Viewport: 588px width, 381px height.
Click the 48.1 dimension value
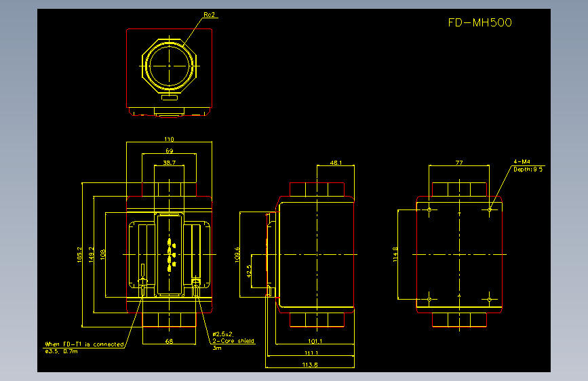point(336,163)
